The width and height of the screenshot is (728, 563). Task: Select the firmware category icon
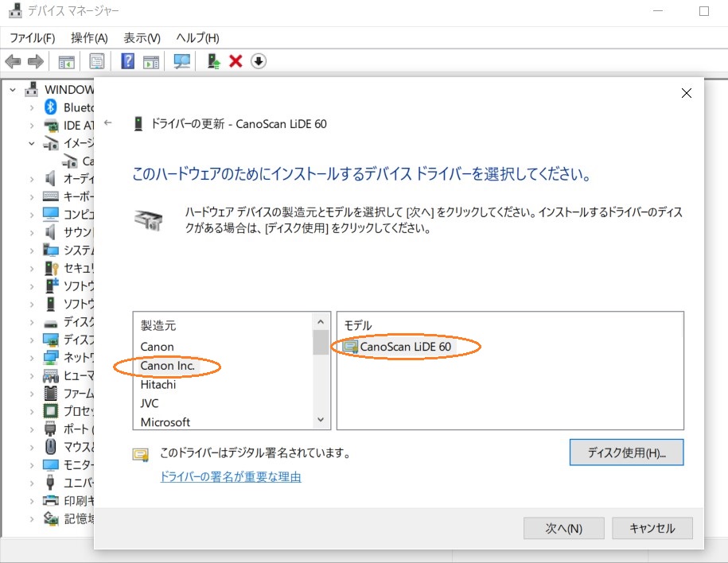(x=51, y=393)
